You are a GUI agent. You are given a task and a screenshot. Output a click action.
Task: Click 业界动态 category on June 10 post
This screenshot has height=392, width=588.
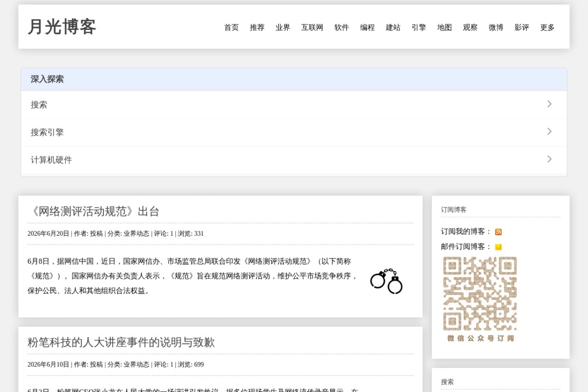click(136, 365)
